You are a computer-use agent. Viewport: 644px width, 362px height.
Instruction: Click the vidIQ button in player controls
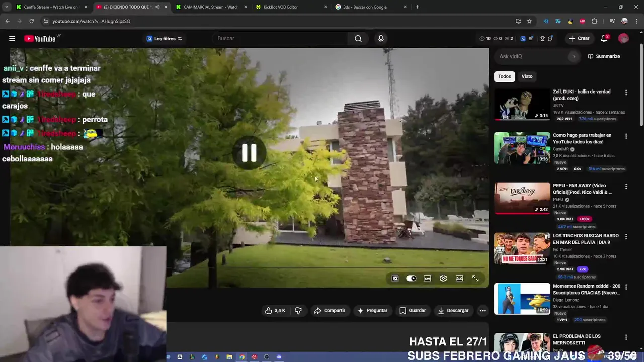pos(395,278)
